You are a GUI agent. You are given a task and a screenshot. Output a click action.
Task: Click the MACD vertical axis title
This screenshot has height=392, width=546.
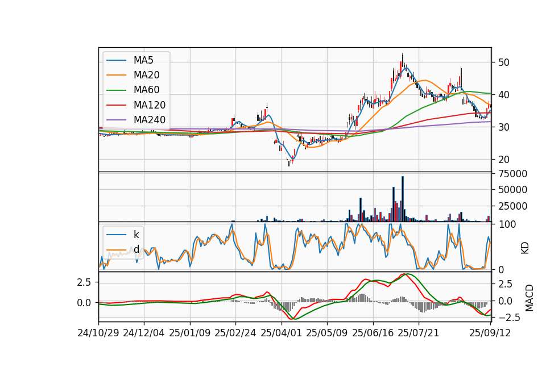[530, 298]
